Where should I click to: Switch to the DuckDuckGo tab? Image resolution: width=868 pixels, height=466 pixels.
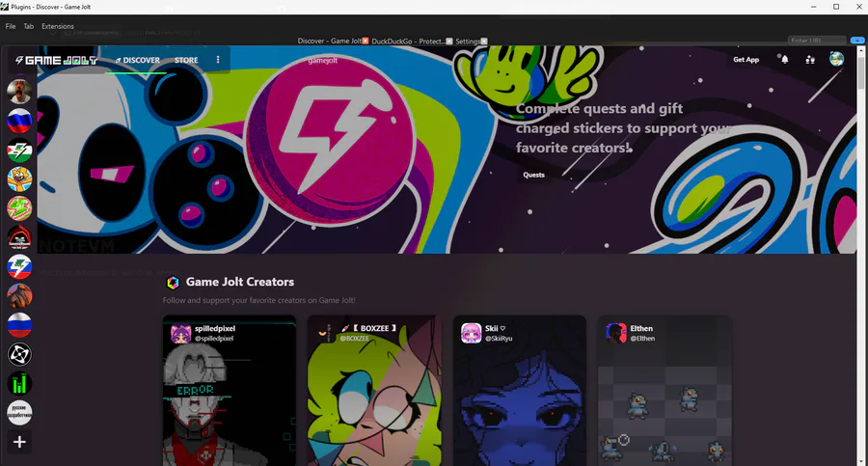[409, 41]
